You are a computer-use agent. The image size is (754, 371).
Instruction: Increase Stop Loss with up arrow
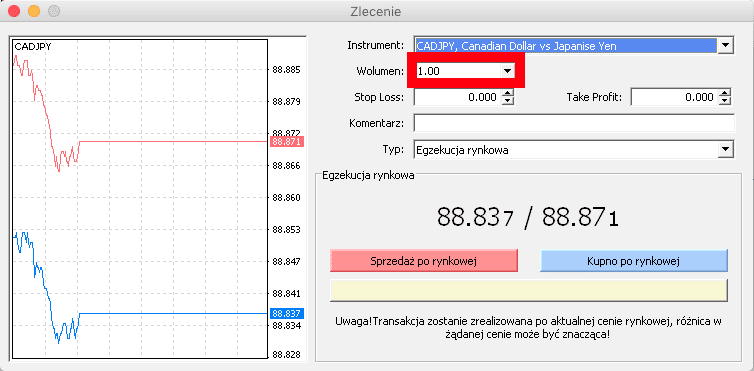[508, 94]
